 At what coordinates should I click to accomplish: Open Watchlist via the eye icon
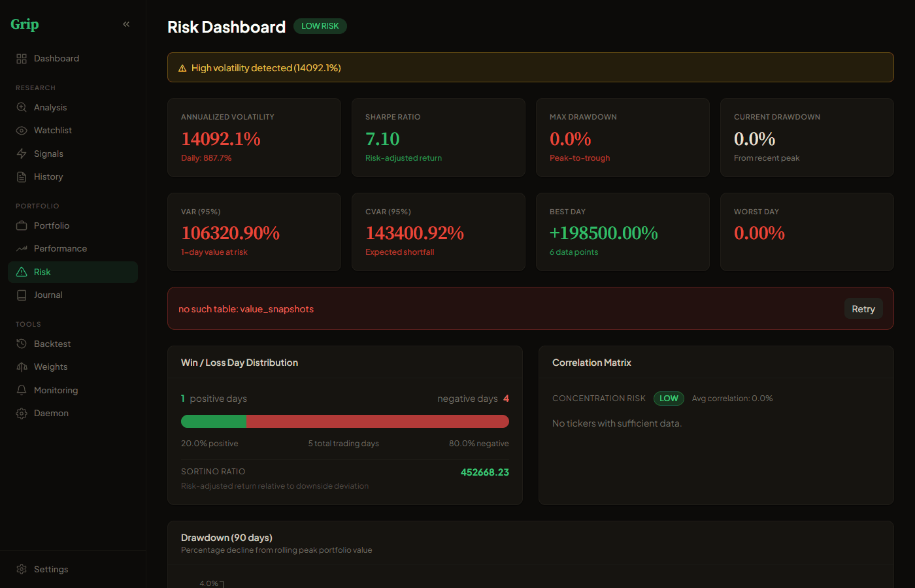[x=22, y=131]
